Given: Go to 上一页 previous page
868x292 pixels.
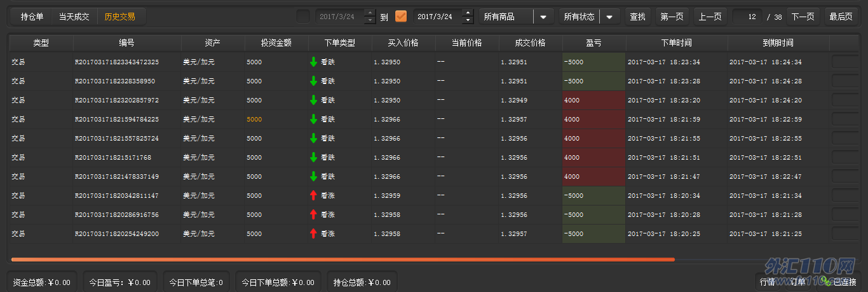Looking at the screenshot, I should pos(710,17).
